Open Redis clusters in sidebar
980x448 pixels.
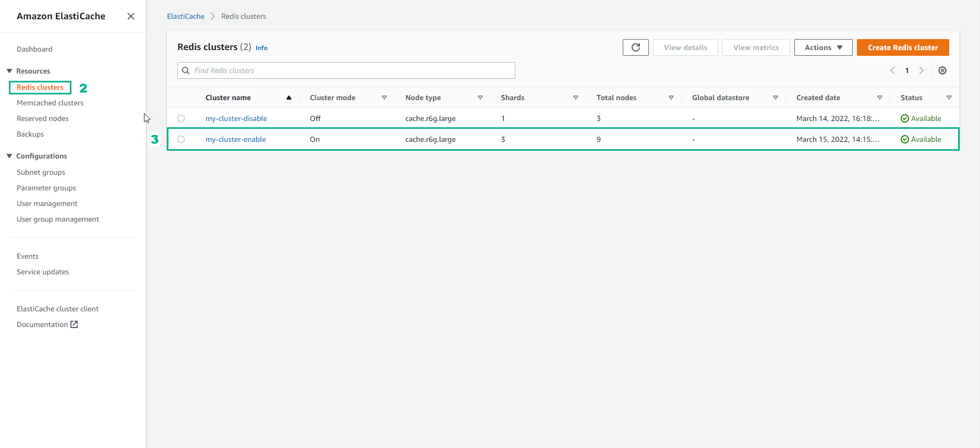tap(40, 87)
